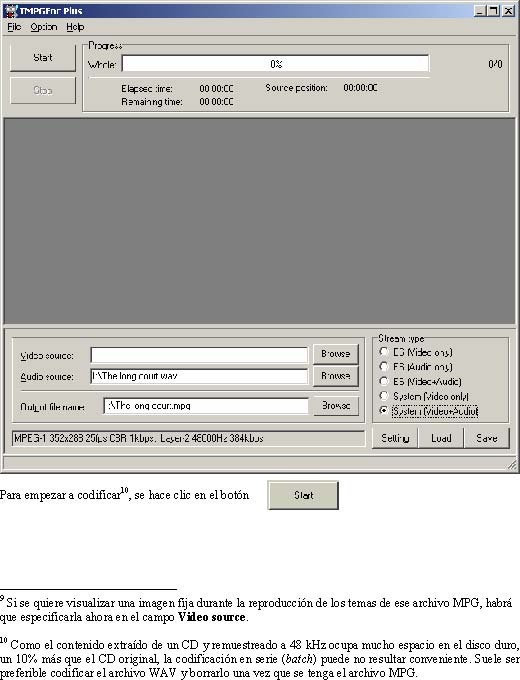The height and width of the screenshot is (680, 520).
Task: Click the Audio source input field
Action: [x=199, y=376]
